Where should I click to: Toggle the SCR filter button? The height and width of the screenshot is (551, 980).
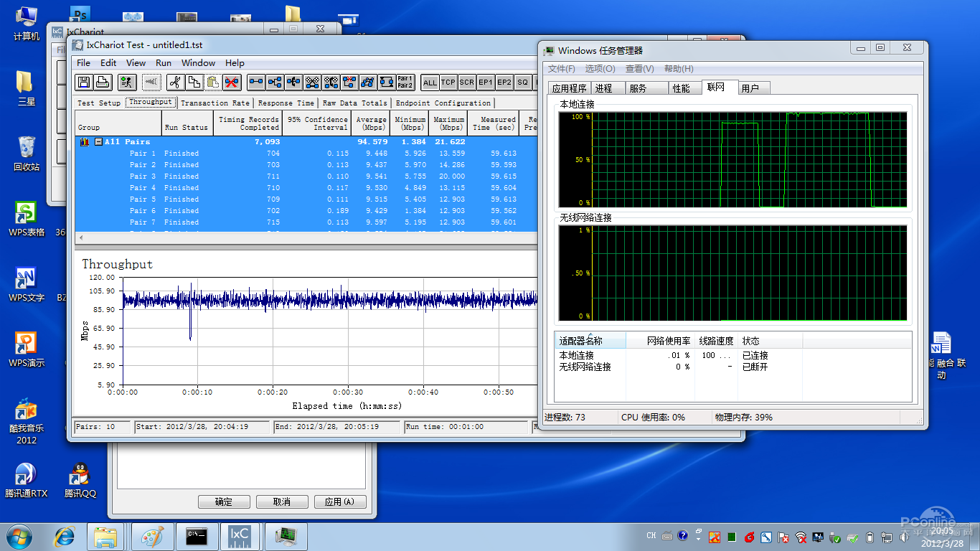[x=467, y=82]
